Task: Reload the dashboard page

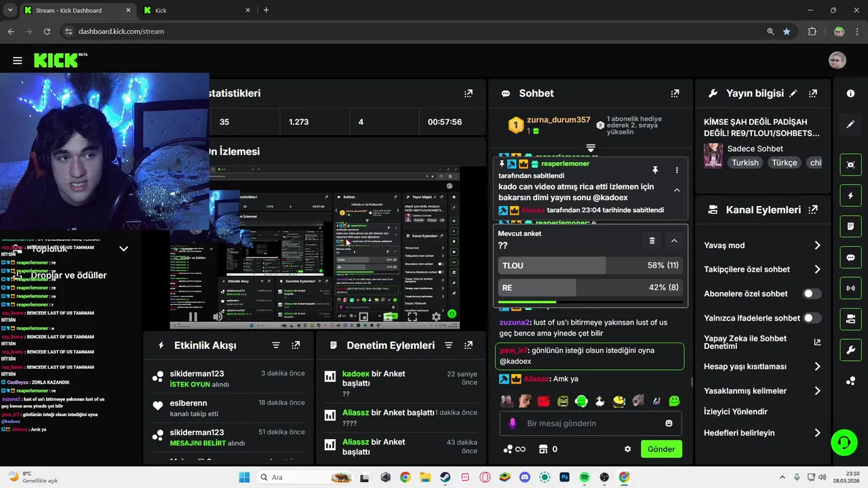Action: click(x=47, y=31)
